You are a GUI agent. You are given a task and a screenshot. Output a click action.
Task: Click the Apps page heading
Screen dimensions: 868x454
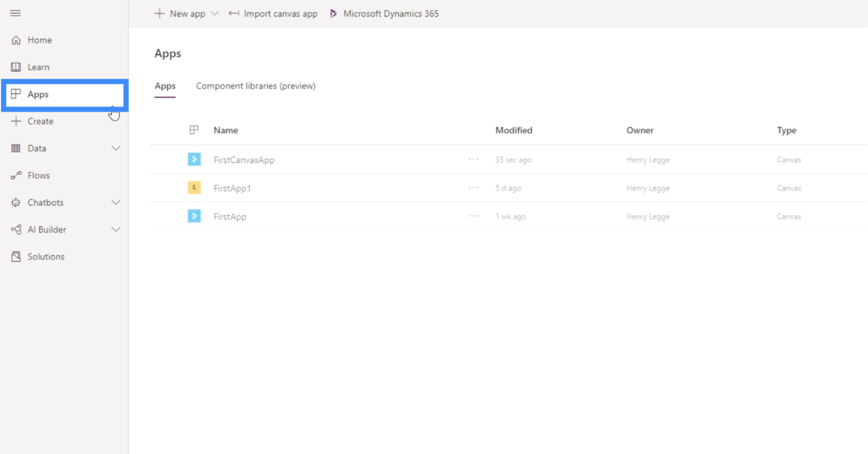point(168,54)
